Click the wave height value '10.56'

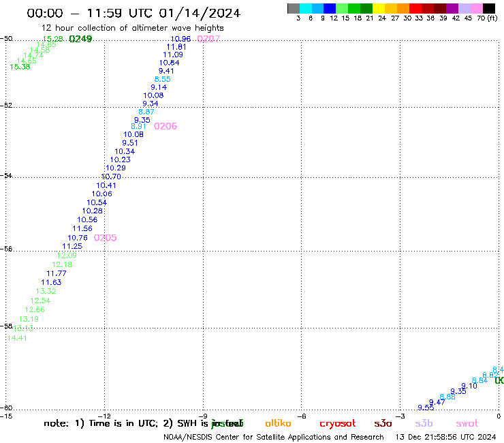[x=87, y=219]
